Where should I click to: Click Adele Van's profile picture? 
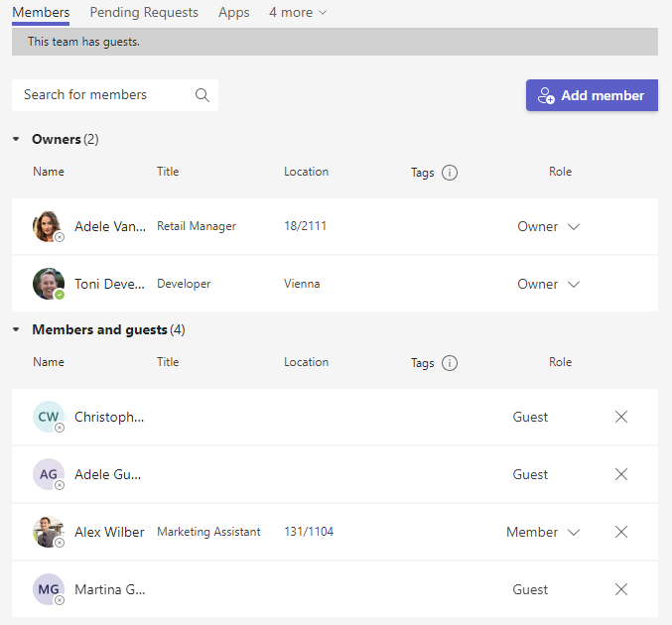[48, 226]
